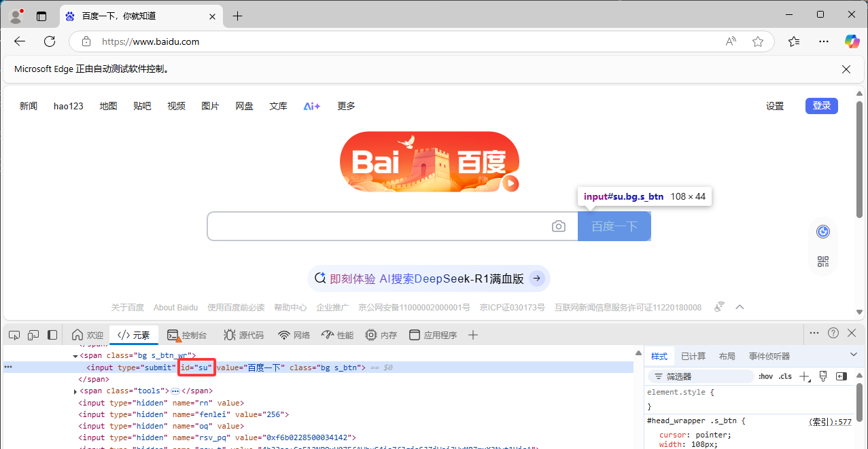Click the blue 登录 login button
868x449 pixels.
pos(822,106)
